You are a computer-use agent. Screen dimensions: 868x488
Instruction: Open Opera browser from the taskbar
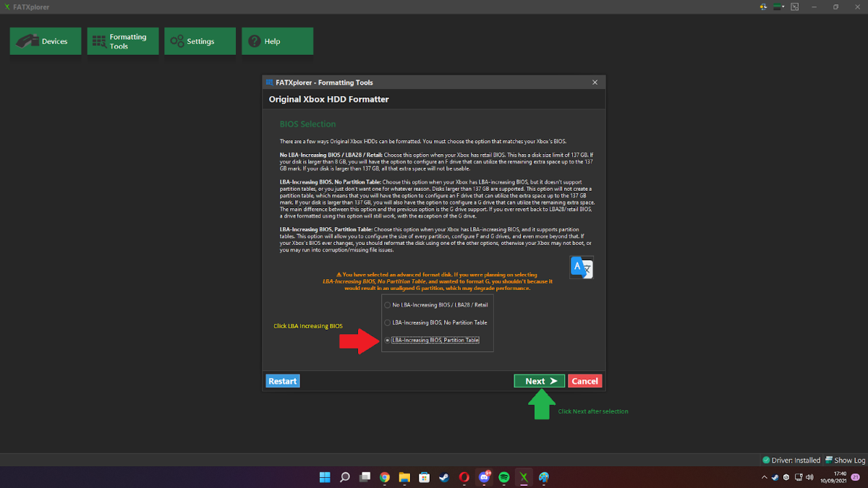(x=464, y=477)
